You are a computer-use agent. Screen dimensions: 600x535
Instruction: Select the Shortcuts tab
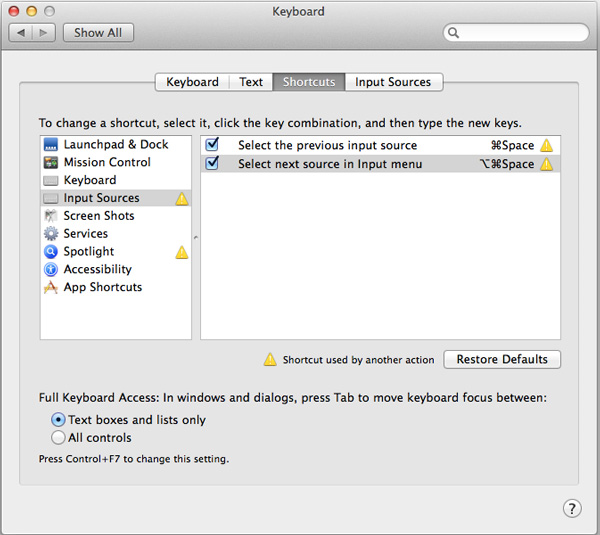309,82
